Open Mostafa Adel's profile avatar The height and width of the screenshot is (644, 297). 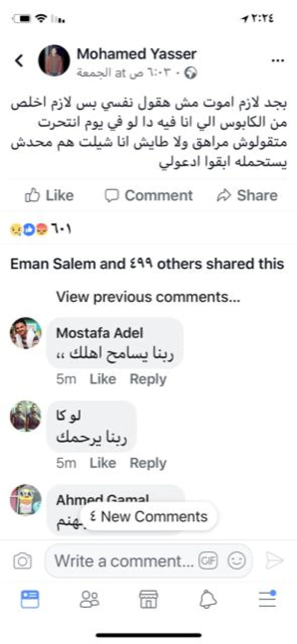[25, 333]
